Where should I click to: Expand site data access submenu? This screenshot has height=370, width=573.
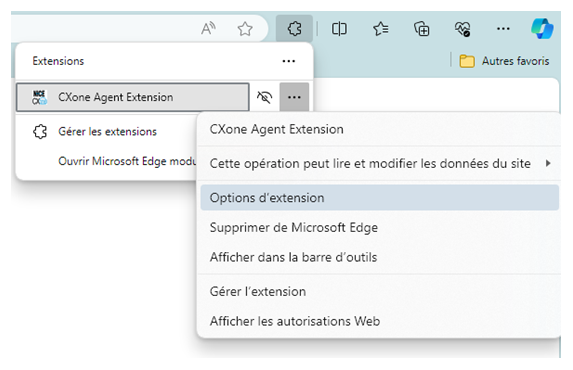[x=380, y=163]
